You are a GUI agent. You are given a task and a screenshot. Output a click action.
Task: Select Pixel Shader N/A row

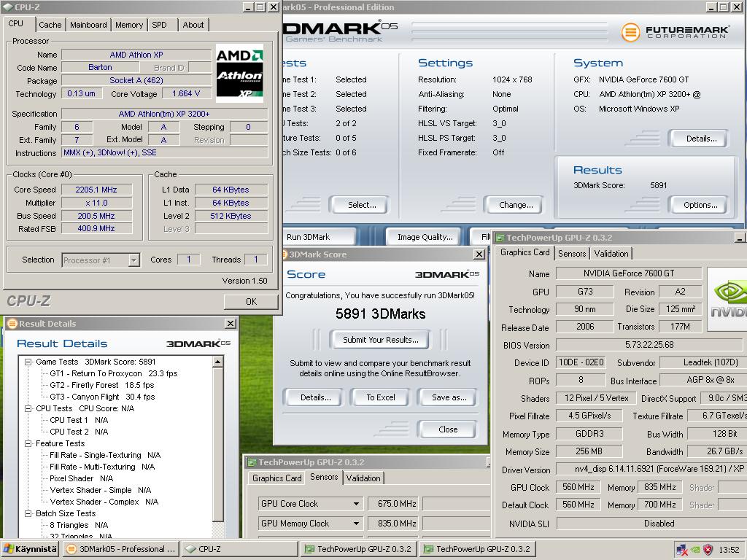click(82, 478)
